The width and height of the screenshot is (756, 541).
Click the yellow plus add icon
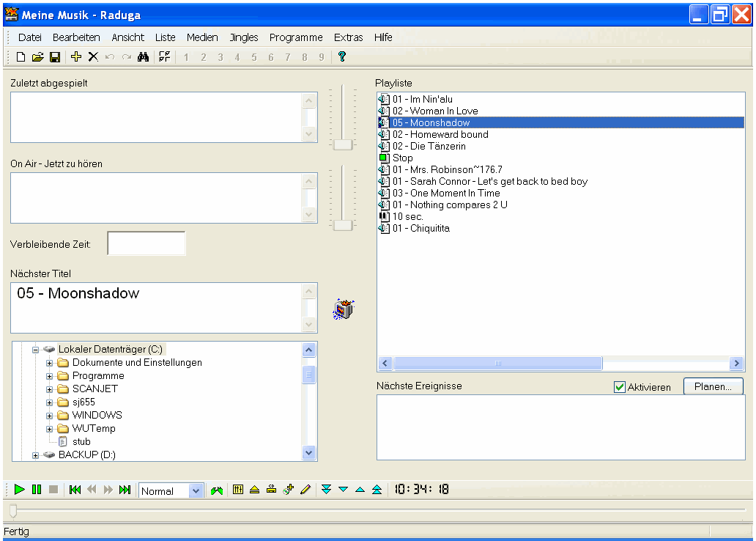76,57
